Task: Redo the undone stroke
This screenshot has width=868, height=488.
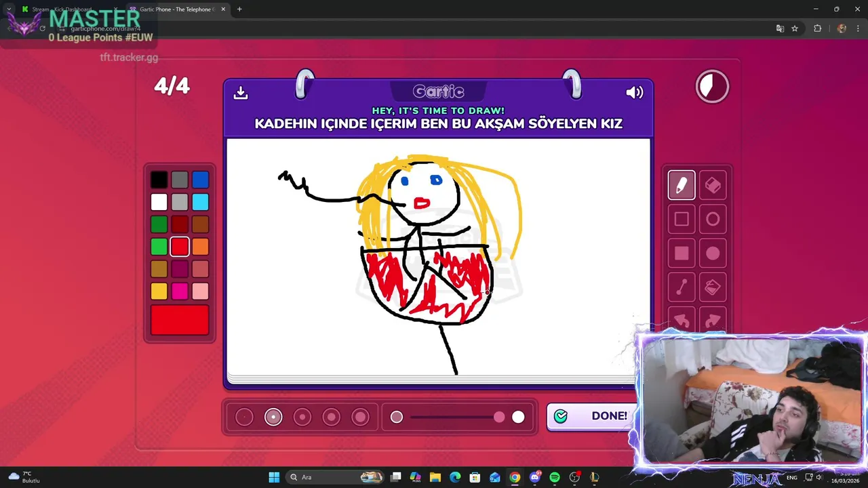Action: [713, 320]
